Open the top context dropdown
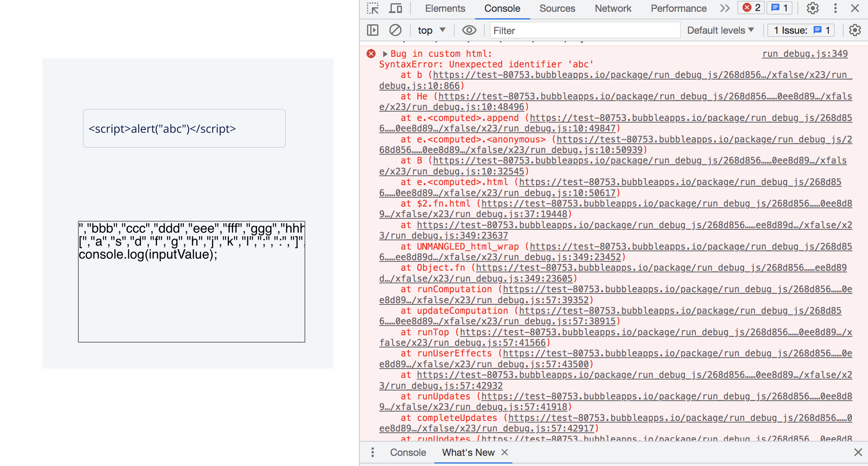Image resolution: width=868 pixels, height=466 pixels. 432,30
